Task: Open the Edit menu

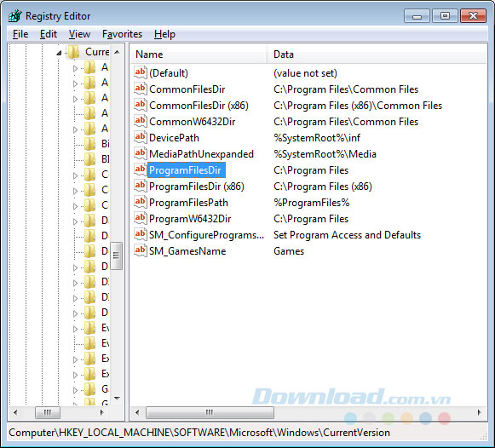Action: pyautogui.click(x=49, y=34)
